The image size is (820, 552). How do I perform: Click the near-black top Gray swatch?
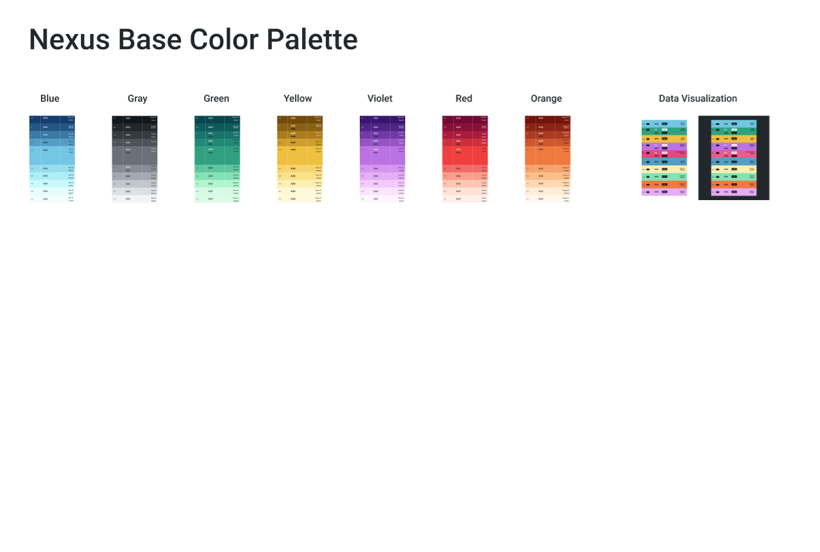click(135, 119)
